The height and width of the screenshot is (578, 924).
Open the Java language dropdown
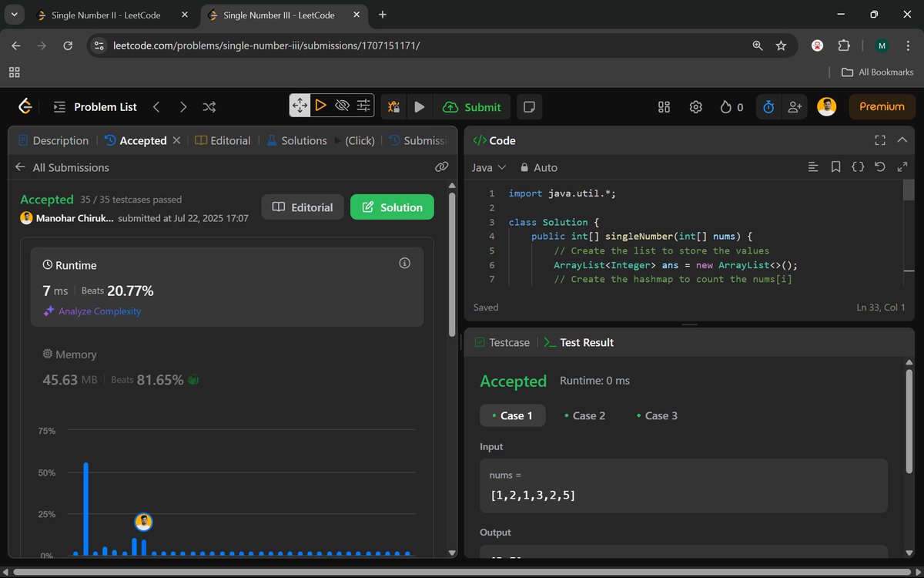click(x=488, y=167)
